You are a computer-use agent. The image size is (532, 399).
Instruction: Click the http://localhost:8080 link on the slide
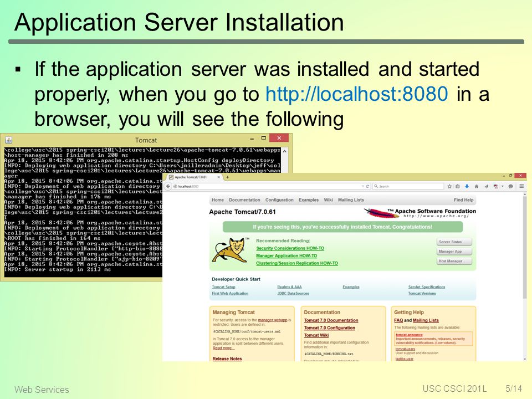click(356, 94)
